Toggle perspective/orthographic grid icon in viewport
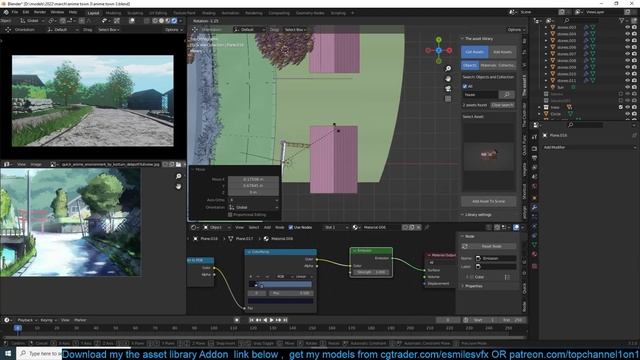 tap(448, 99)
